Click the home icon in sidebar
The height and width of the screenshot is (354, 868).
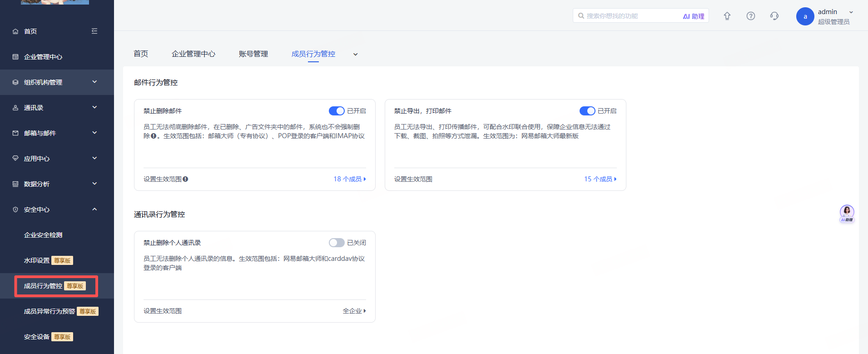tap(15, 31)
